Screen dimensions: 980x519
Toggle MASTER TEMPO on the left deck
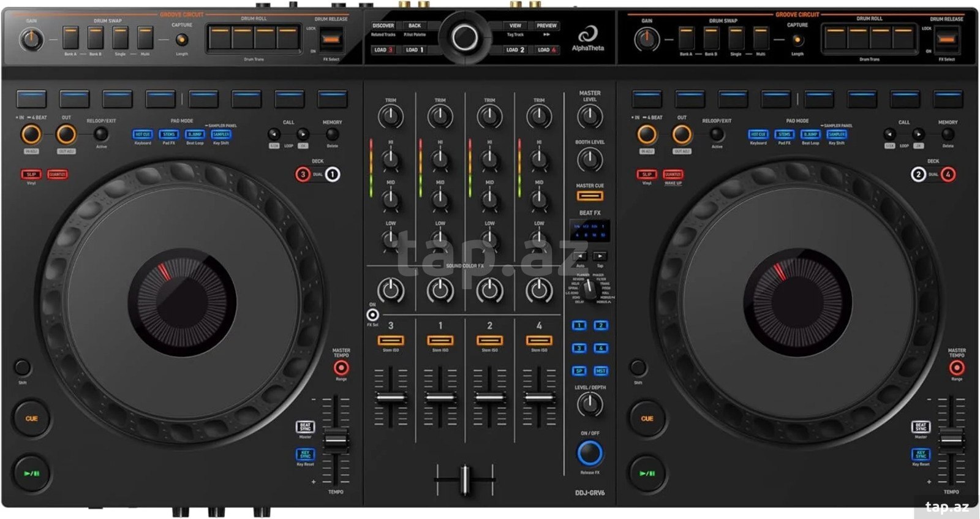pos(341,368)
